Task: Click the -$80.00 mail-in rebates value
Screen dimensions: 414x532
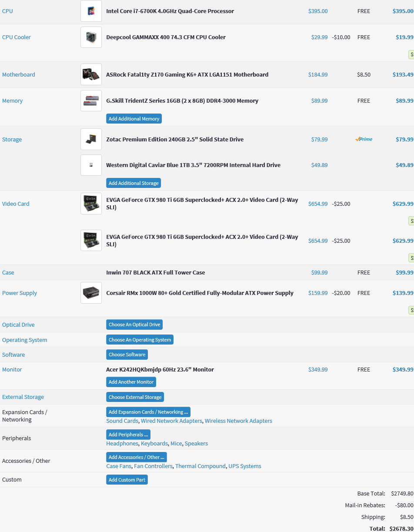Action: [404, 505]
